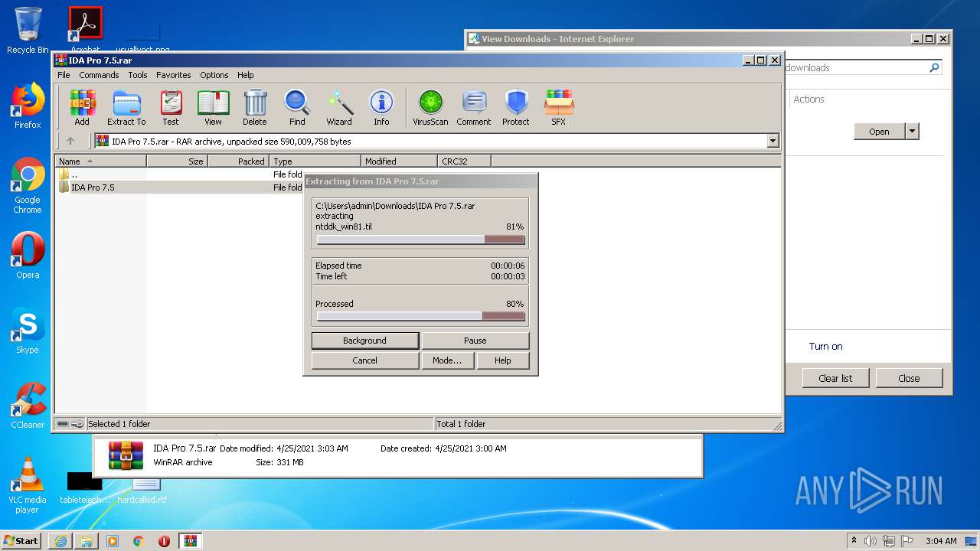
Task: Click the Protect shield icon
Action: [516, 107]
